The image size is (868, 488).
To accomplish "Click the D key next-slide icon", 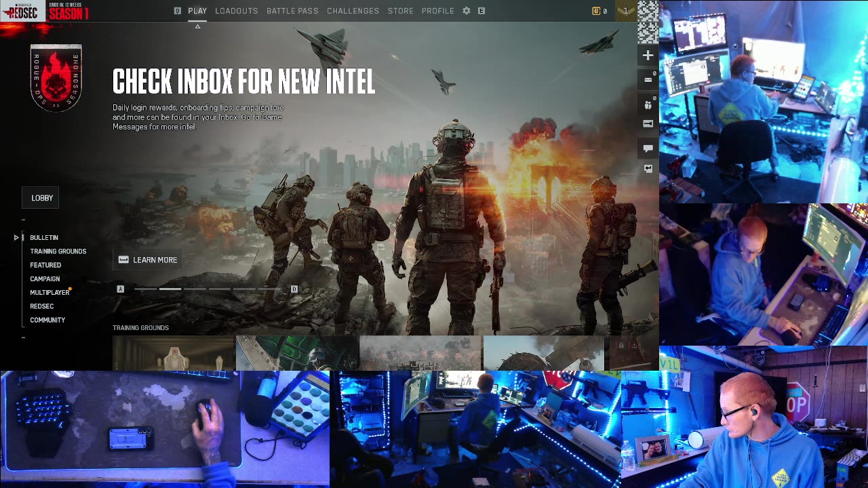I will coord(294,289).
